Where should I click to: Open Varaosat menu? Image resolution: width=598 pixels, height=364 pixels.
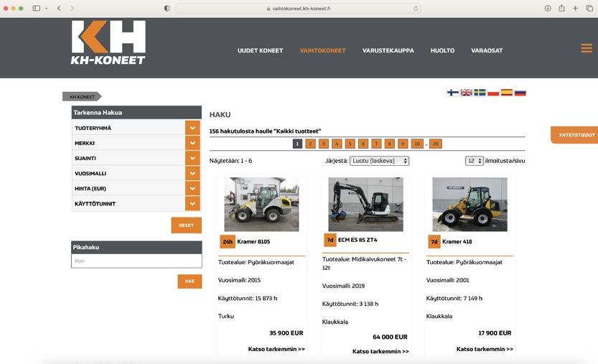coord(487,50)
